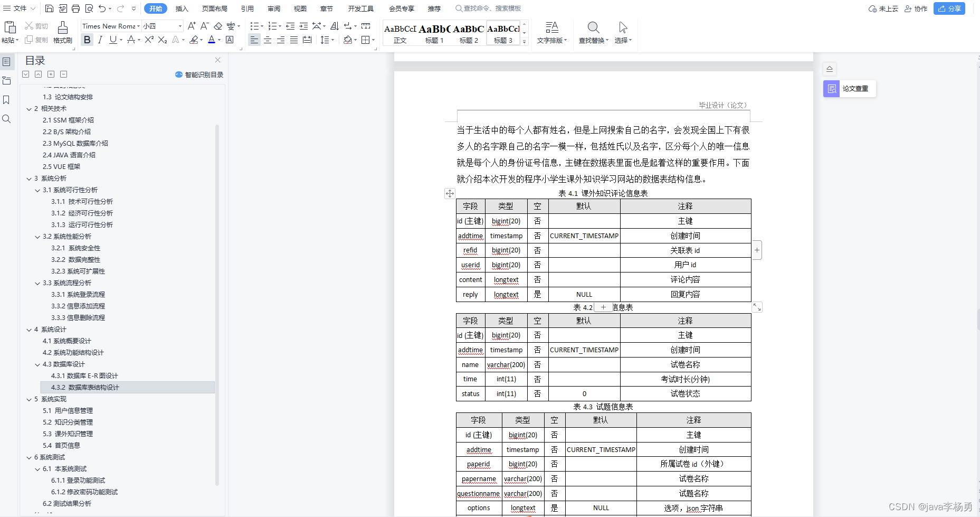Toggle Underline formatting
This screenshot has height=517, width=980.
(x=113, y=40)
